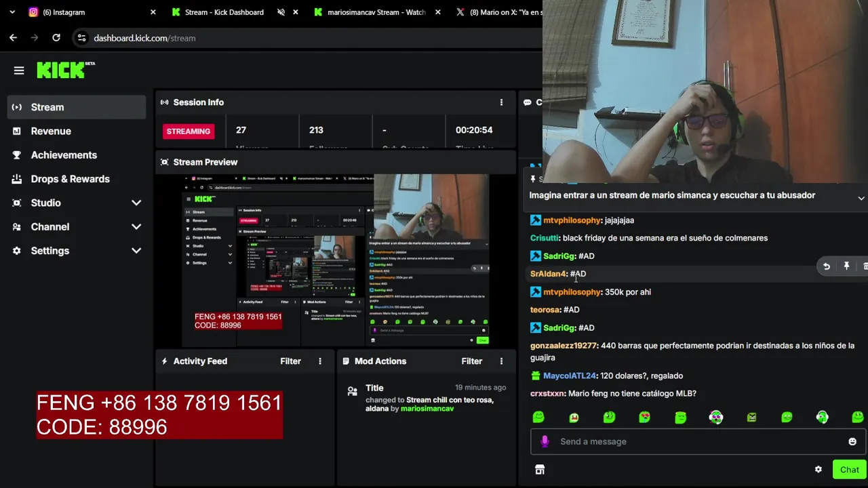This screenshot has height=488, width=868.
Task: Click the Activity Feed lightning icon
Action: pos(164,361)
